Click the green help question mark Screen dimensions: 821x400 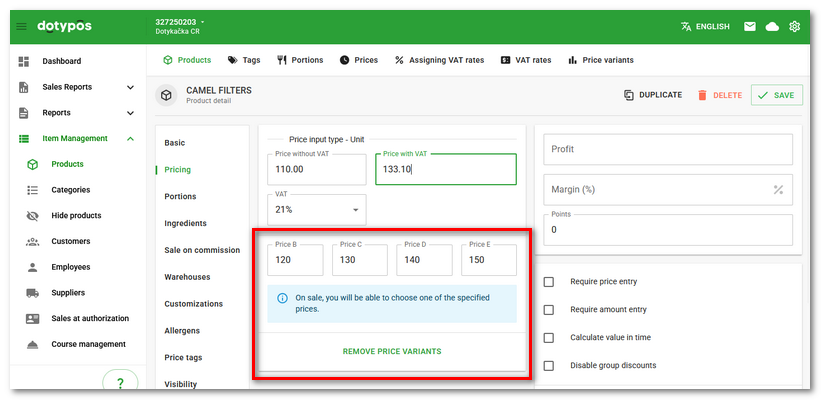120,384
